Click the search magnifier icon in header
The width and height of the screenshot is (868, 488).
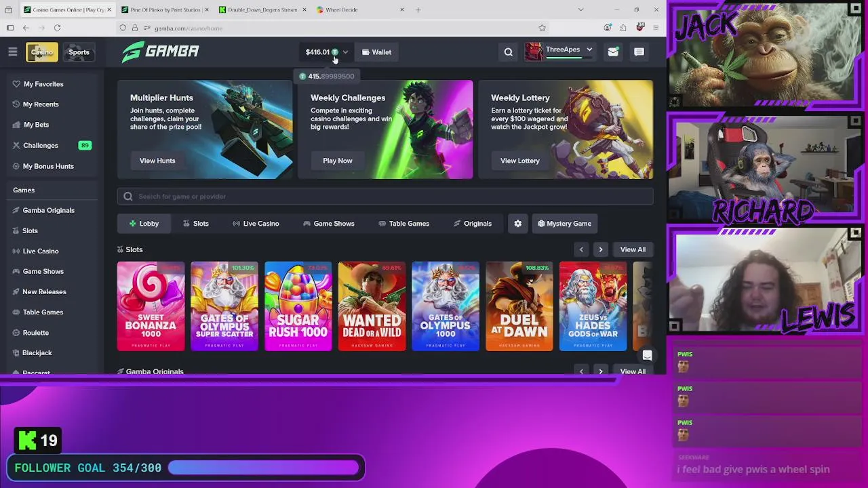(508, 52)
